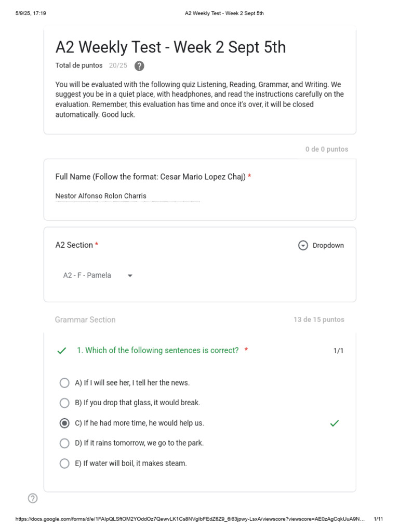
Task: Click the Grammar Section header
Action: 85,320
